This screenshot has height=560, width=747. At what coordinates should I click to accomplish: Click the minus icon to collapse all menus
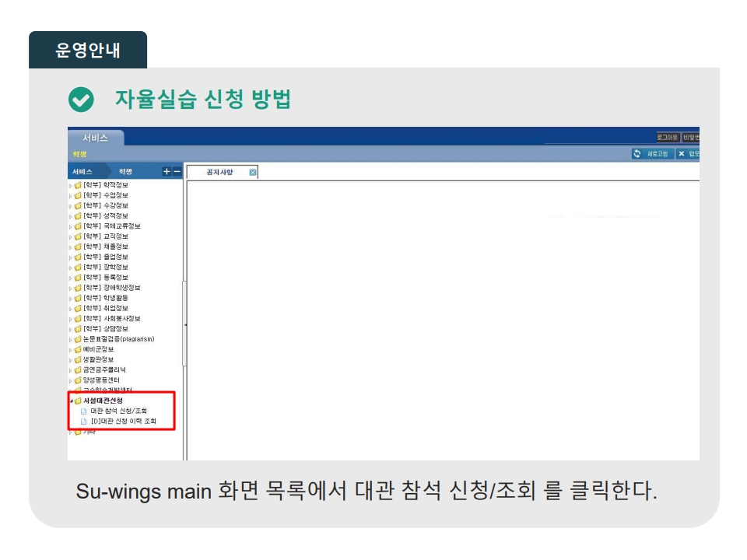(177, 171)
